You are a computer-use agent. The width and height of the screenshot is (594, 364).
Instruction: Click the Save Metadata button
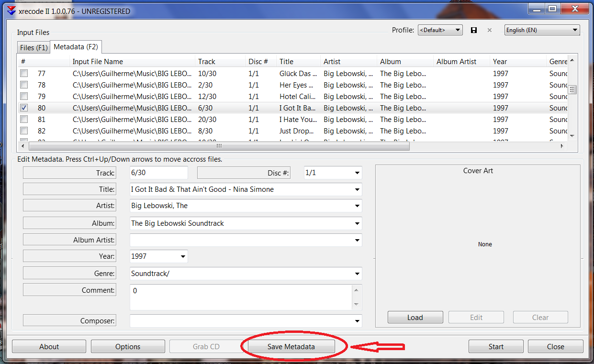click(x=291, y=347)
